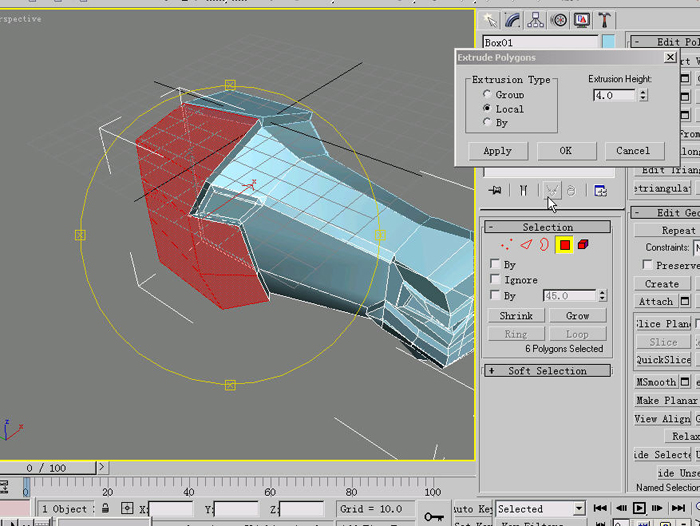Toggle absolute transform type-in mode icon
The height and width of the screenshot is (526, 700).
click(127, 508)
